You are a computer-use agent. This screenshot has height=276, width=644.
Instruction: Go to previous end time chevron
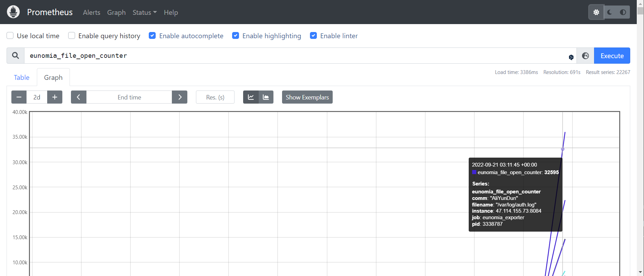[79, 97]
